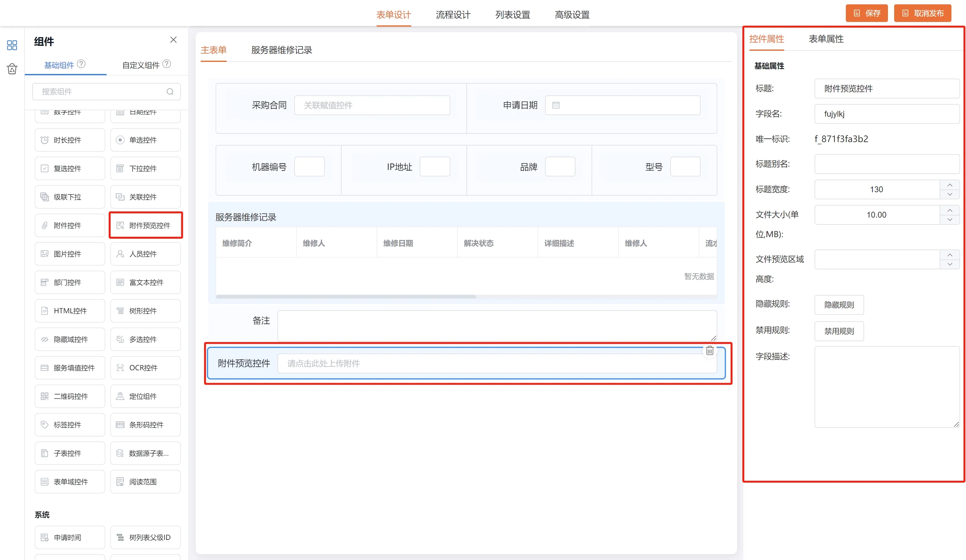
Task: Click the search icon in 搜索组件 box
Action: [170, 92]
